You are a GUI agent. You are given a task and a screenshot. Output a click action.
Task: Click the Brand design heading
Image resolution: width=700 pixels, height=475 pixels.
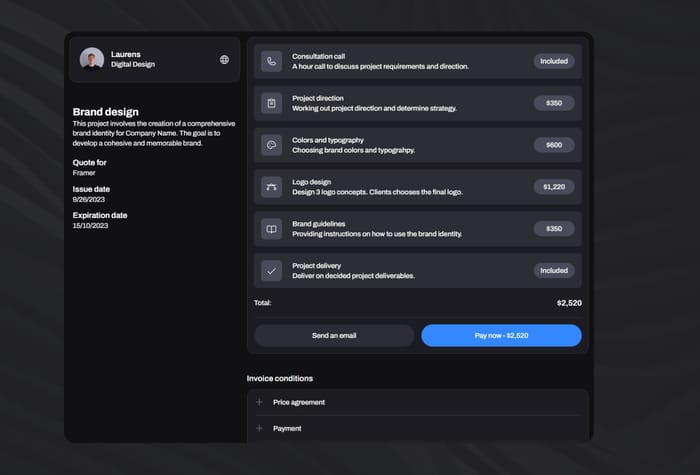click(x=106, y=112)
